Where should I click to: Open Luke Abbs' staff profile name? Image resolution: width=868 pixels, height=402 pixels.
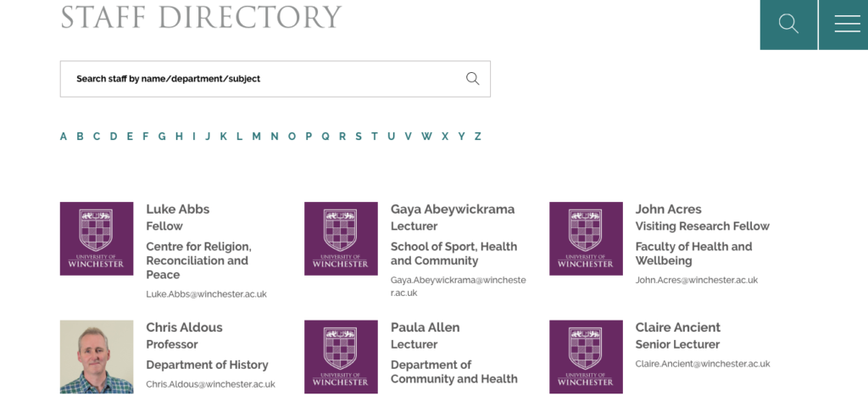coord(177,209)
